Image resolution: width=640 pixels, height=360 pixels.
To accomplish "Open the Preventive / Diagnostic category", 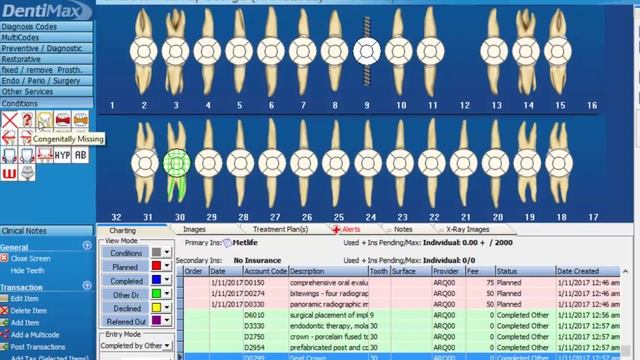I will (47, 48).
